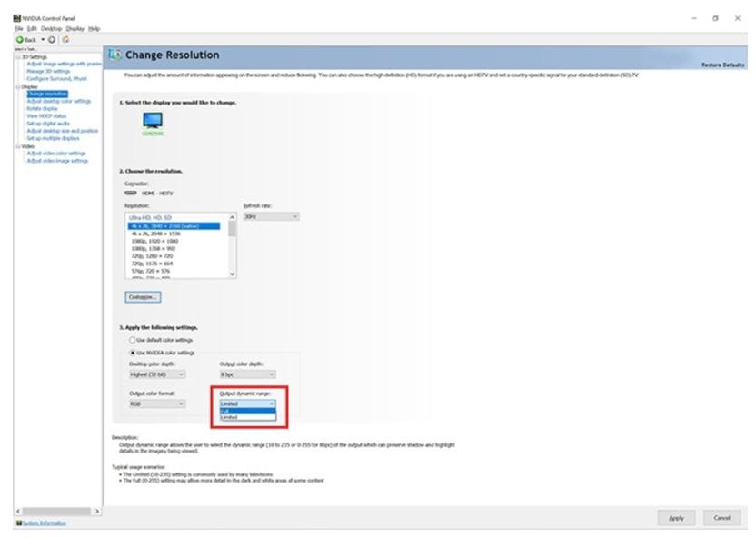
Task: Open Set up multiple displays
Action: pyautogui.click(x=53, y=138)
